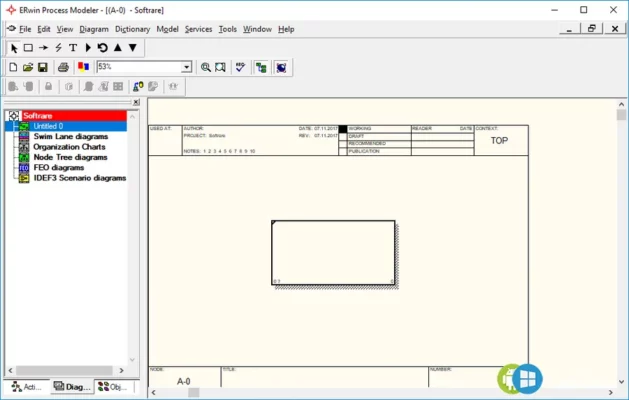Viewport: 629px width, 400px height.
Task: Click the grayed lock icon
Action: (x=49, y=86)
